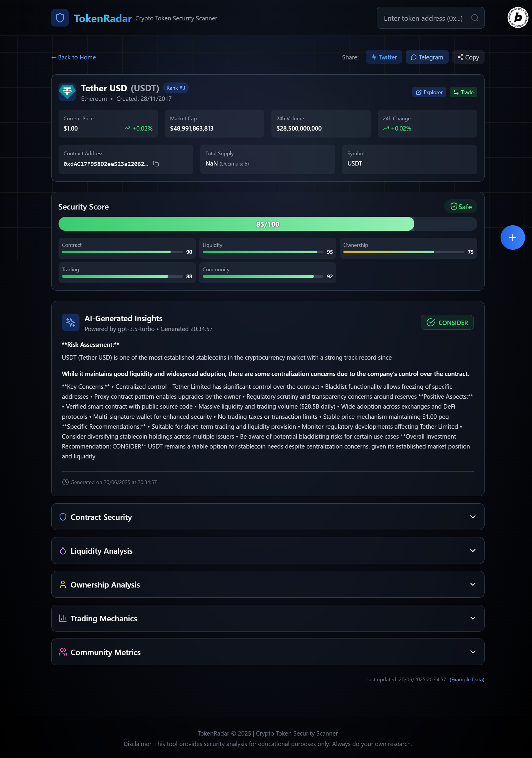
Task: Click the blue plus floating button
Action: tap(512, 238)
